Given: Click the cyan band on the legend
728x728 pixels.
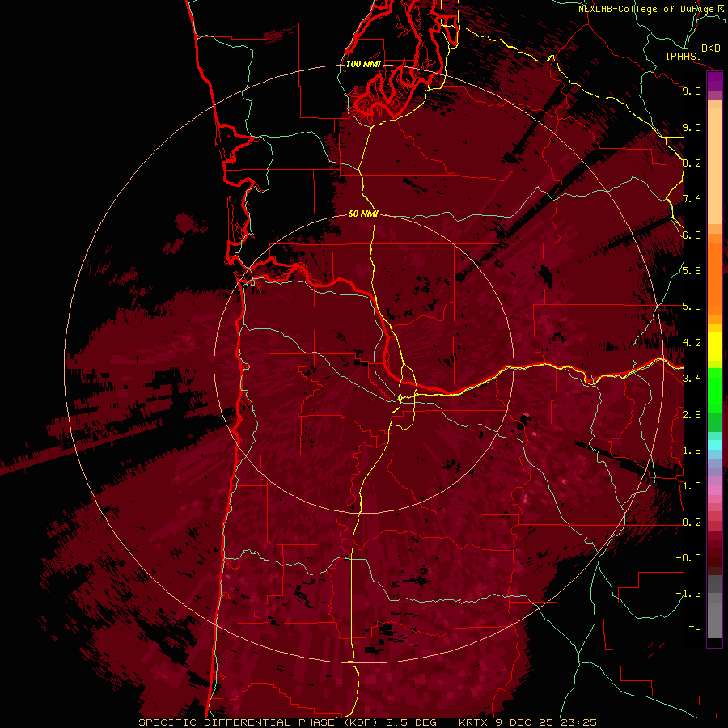Looking at the screenshot, I should tap(714, 445).
